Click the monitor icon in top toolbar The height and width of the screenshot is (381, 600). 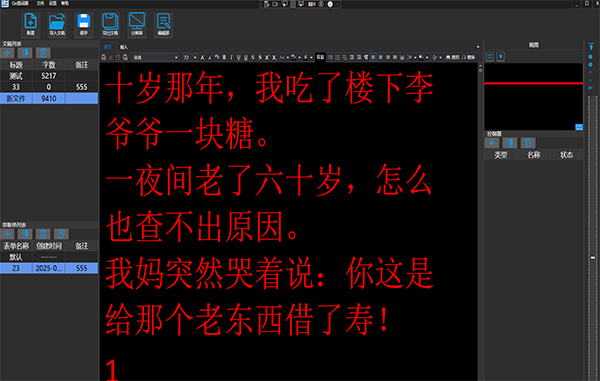[x=137, y=24]
